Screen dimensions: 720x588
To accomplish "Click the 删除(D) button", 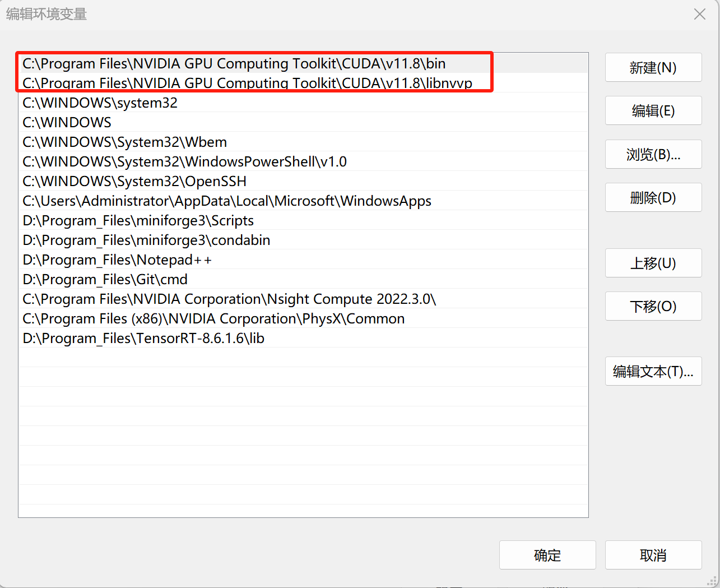I will [653, 197].
